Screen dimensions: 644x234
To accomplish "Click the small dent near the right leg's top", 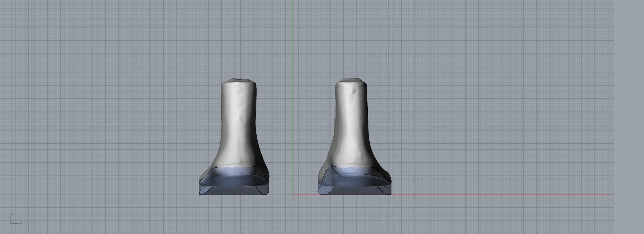I will pyautogui.click(x=354, y=91).
